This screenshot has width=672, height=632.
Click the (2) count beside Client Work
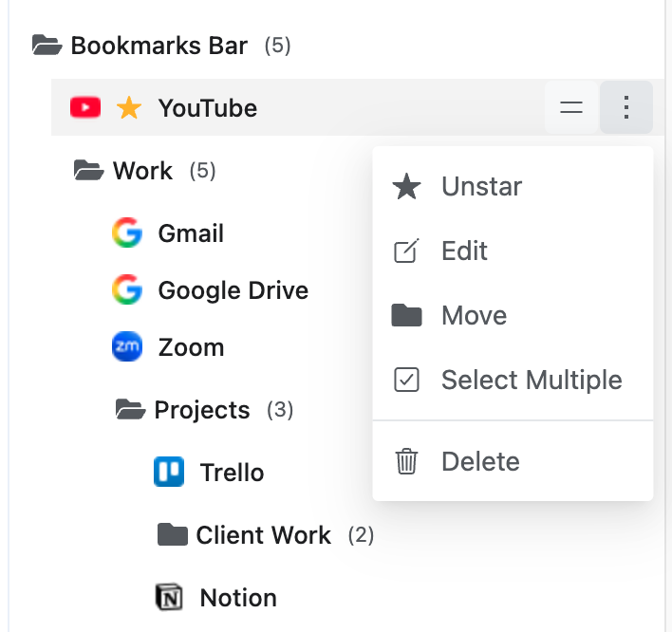click(x=361, y=535)
